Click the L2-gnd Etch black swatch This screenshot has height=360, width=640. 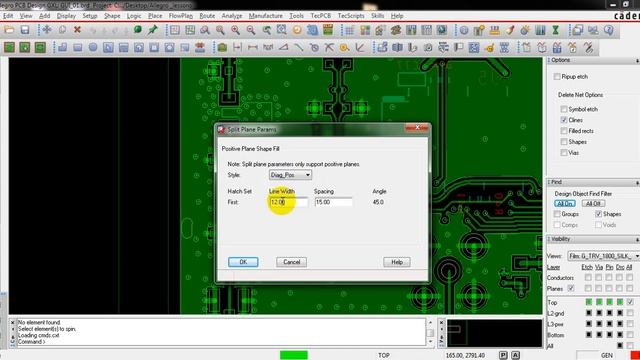coord(588,313)
